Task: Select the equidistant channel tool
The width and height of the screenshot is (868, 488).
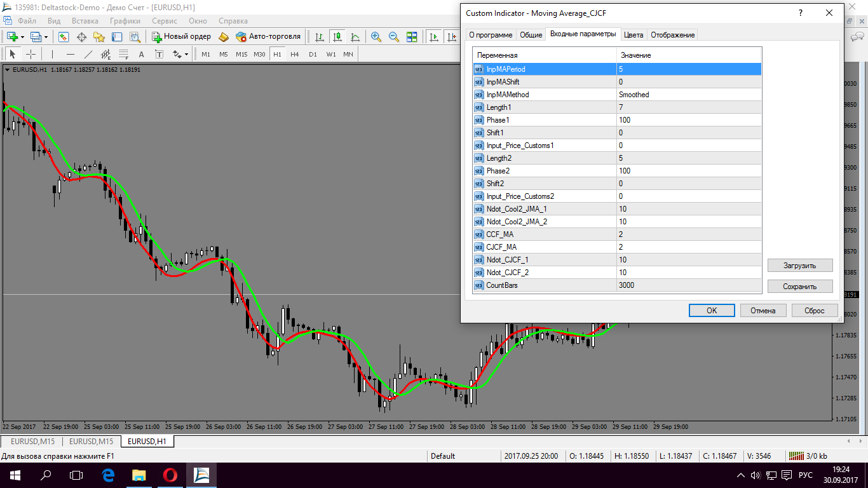Action: [105, 54]
